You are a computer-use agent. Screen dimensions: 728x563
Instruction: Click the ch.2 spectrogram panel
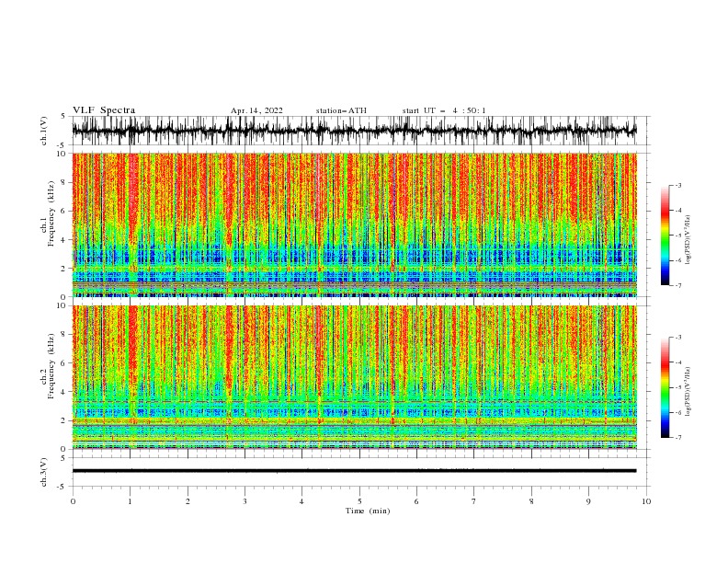355,377
